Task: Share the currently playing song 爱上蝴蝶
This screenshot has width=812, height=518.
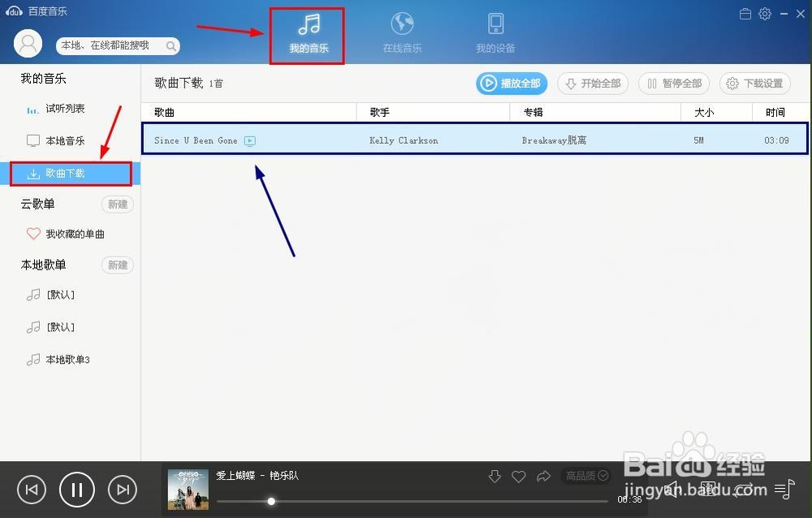Action: (x=542, y=477)
